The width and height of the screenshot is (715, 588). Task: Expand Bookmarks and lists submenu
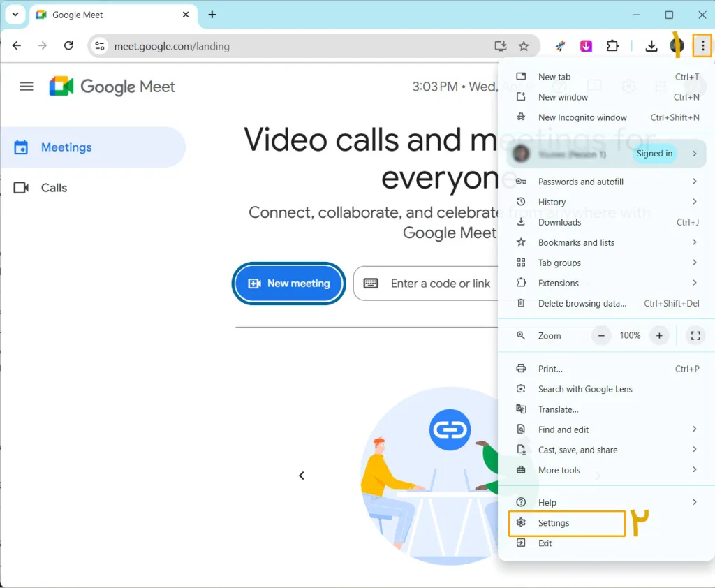point(607,242)
